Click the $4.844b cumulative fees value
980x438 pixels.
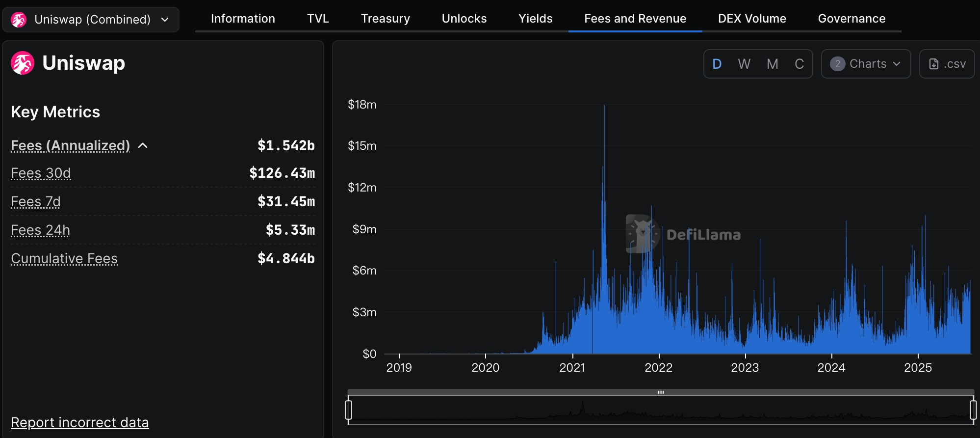click(x=286, y=259)
